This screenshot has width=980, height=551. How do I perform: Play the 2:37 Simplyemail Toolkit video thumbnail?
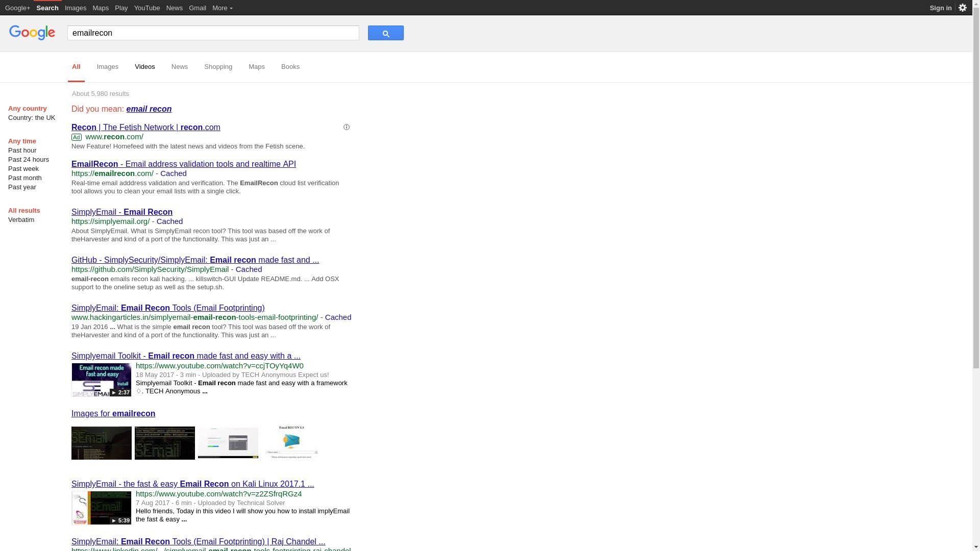coord(102,380)
